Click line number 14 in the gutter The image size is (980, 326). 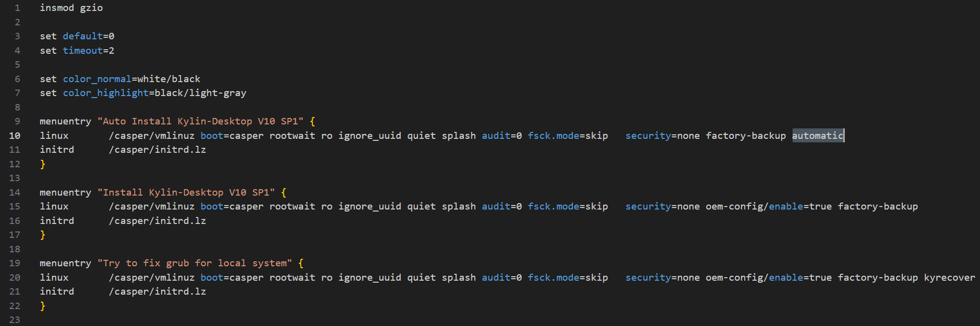point(15,193)
